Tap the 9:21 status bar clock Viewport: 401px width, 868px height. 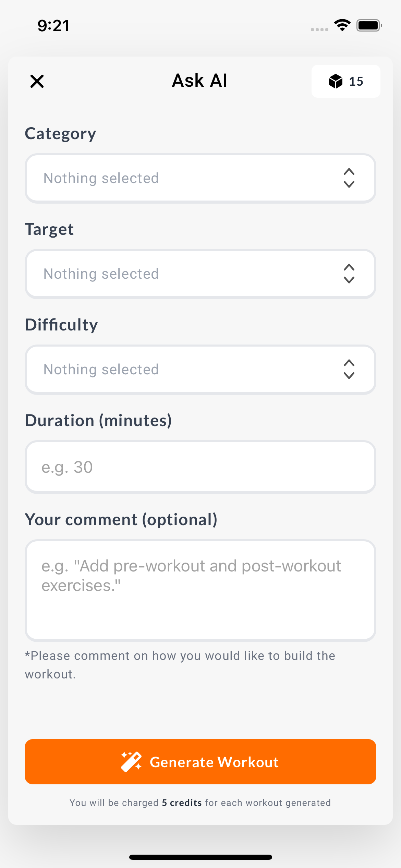tap(53, 26)
